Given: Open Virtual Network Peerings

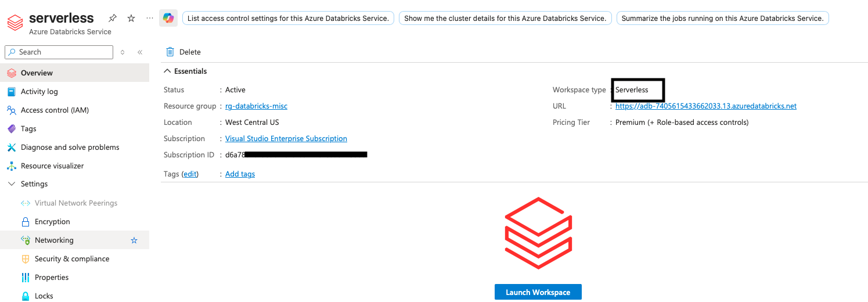Looking at the screenshot, I should (74, 203).
